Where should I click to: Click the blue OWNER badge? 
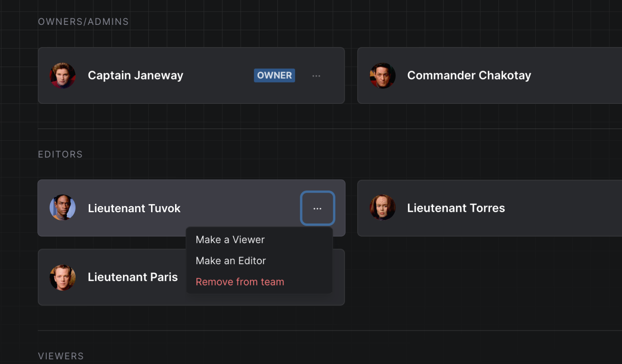pyautogui.click(x=275, y=75)
